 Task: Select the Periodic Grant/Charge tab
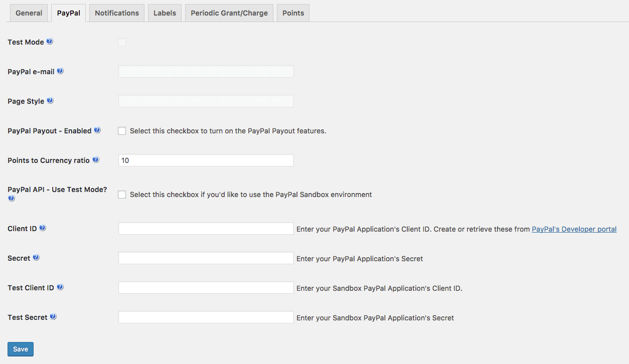(x=229, y=13)
